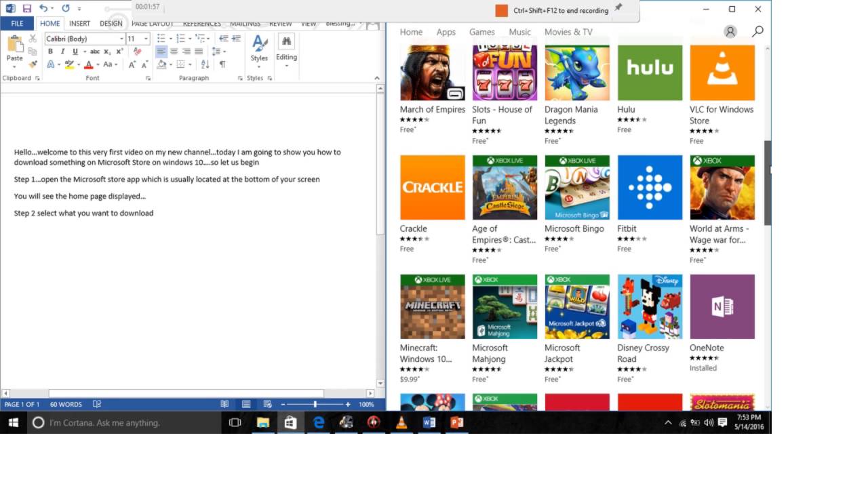Align text left
The height and width of the screenshot is (488, 868).
click(x=161, y=52)
